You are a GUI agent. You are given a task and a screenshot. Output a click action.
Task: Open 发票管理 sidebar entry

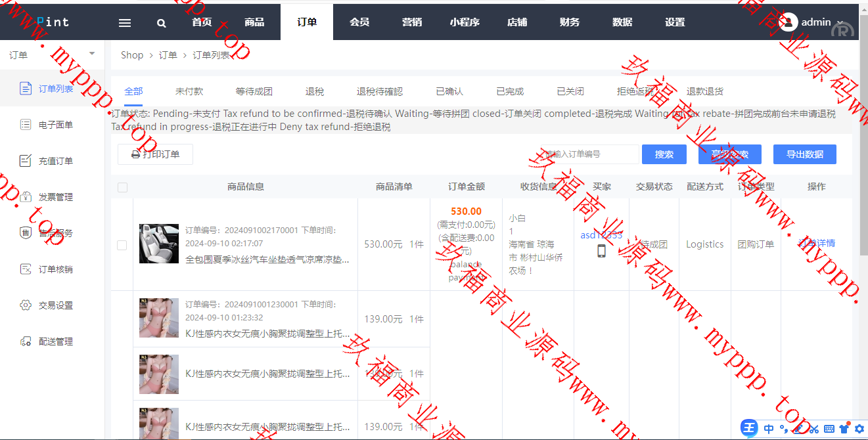[55, 197]
